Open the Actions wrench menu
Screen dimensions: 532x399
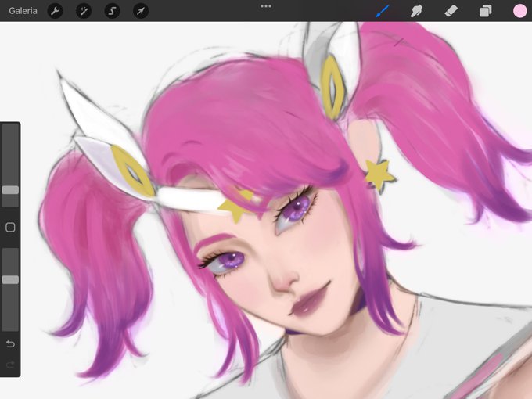click(55, 11)
